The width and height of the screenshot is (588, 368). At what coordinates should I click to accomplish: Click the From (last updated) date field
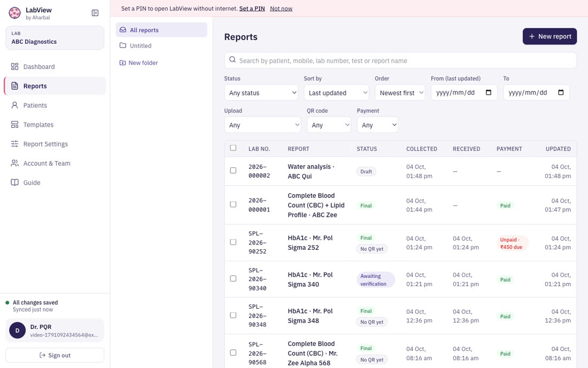pos(464,93)
